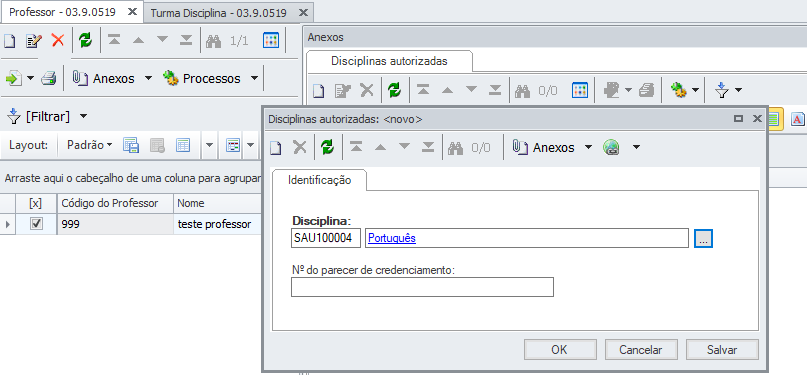Delete professor with the red X icon
This screenshot has height=375, width=807.
click(x=58, y=41)
